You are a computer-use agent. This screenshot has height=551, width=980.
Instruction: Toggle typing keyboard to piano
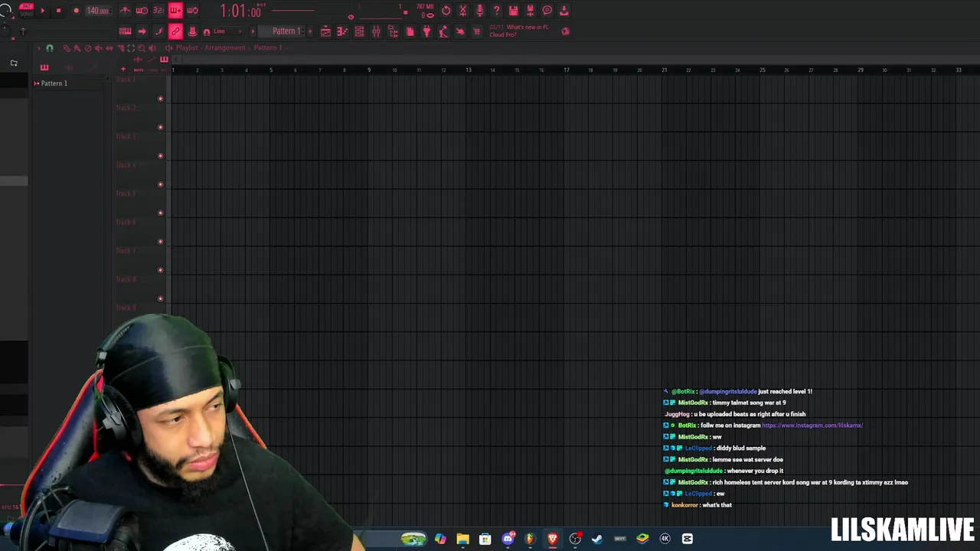(125, 31)
